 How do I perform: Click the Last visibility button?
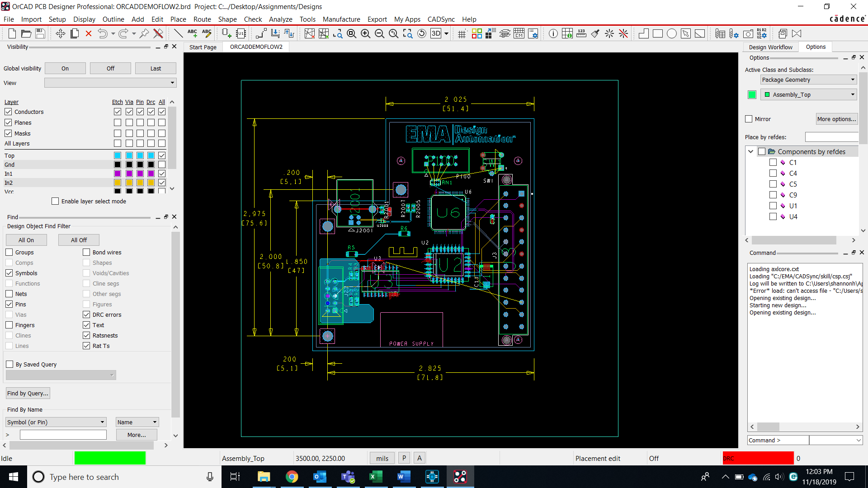(156, 68)
